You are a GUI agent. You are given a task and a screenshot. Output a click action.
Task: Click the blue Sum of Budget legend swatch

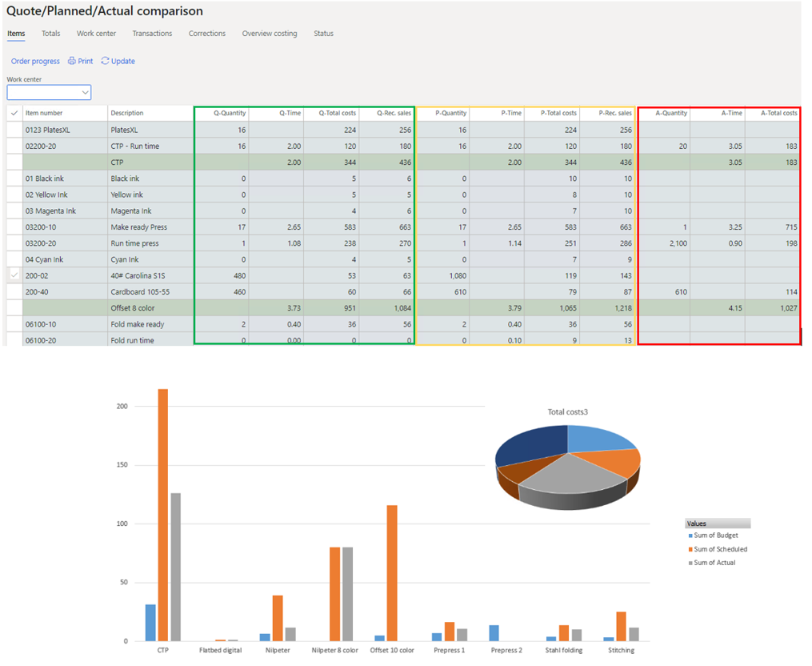tap(691, 536)
